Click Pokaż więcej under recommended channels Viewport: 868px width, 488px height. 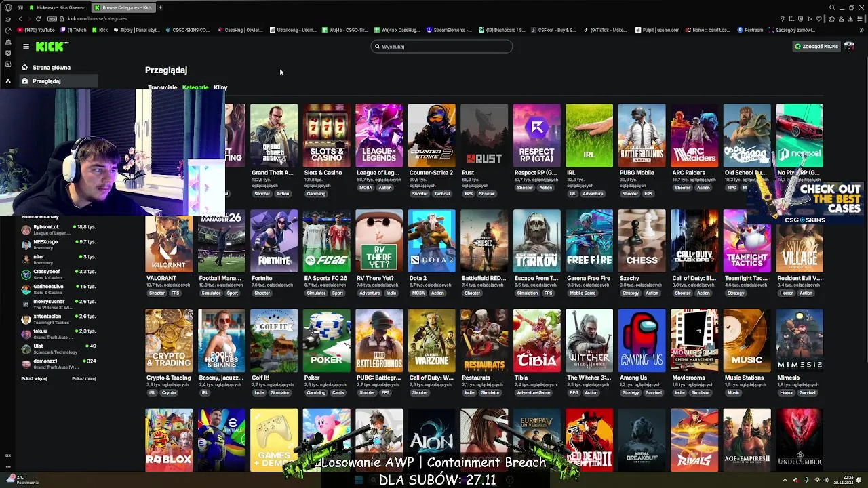coord(34,378)
